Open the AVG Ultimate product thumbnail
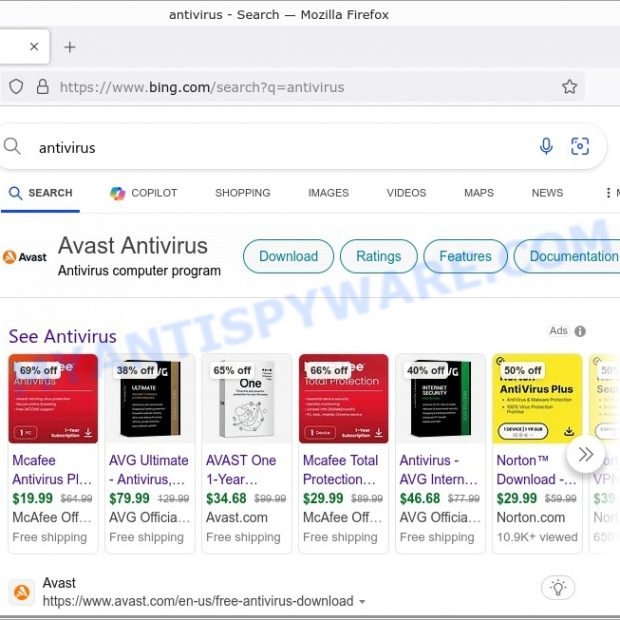Image resolution: width=620 pixels, height=620 pixels. click(x=150, y=399)
